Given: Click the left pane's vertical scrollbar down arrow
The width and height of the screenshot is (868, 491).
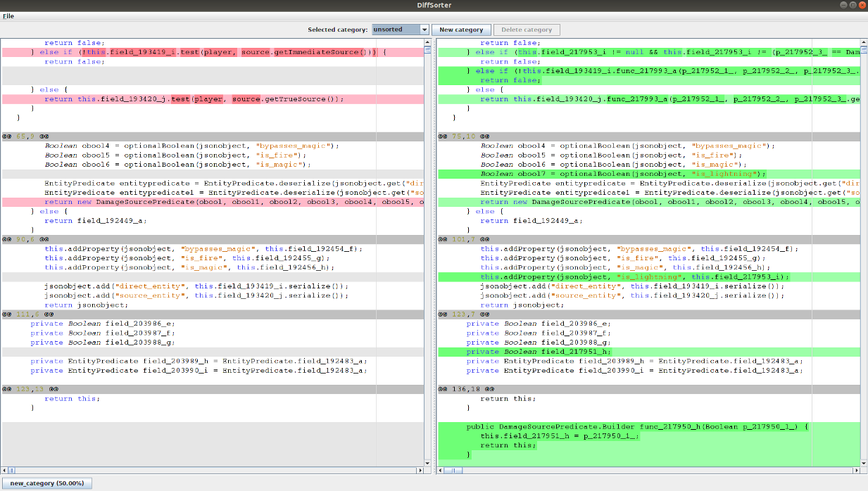Looking at the screenshot, I should click(428, 462).
